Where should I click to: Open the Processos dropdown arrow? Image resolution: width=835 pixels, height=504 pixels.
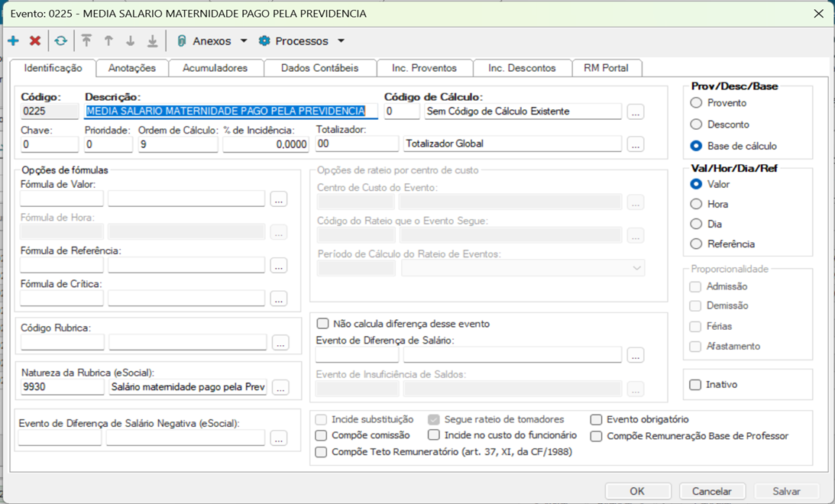pos(341,41)
